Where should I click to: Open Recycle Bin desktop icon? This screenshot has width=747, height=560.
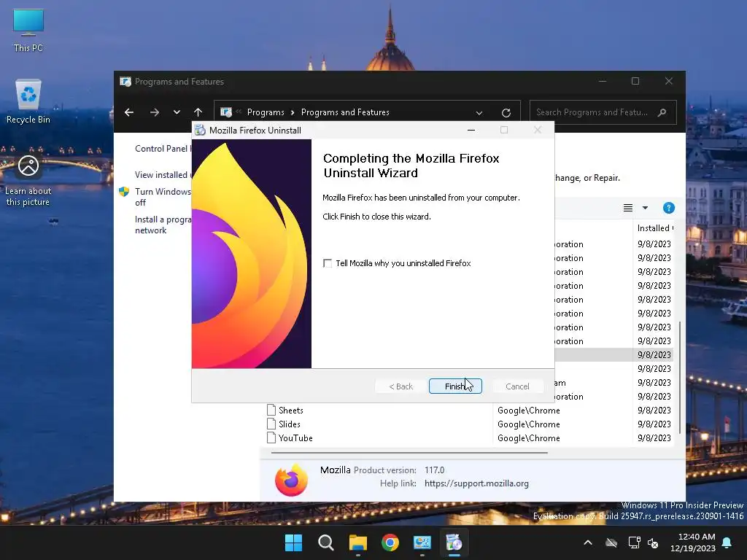[x=28, y=101]
